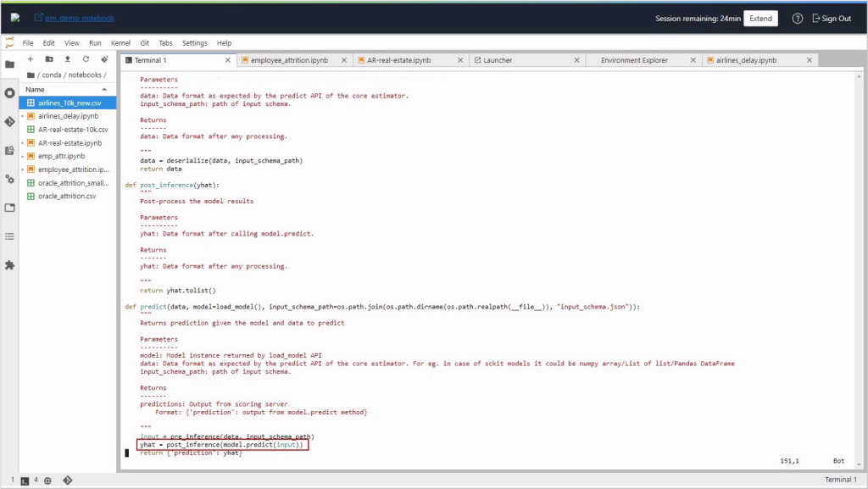The height and width of the screenshot is (489, 868).
Task: Switch to the employee_attrition.ipynb tab
Action: [x=289, y=59]
